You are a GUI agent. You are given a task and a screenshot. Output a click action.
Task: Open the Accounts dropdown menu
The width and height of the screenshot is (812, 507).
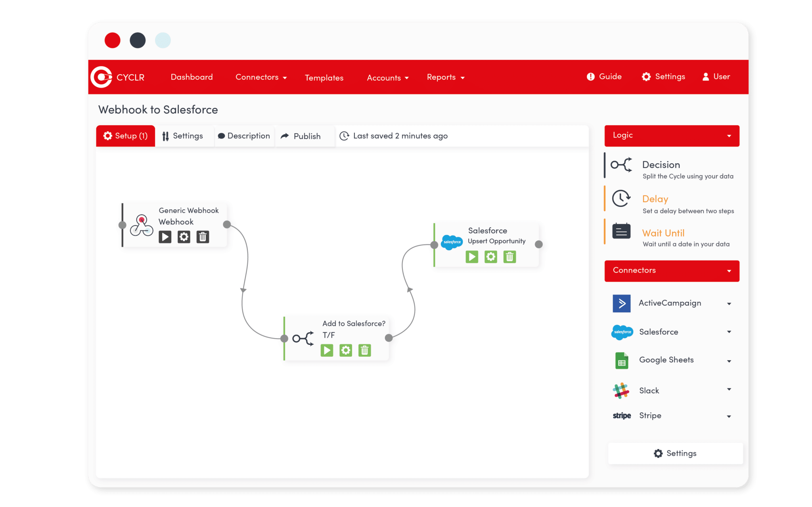pyautogui.click(x=387, y=78)
